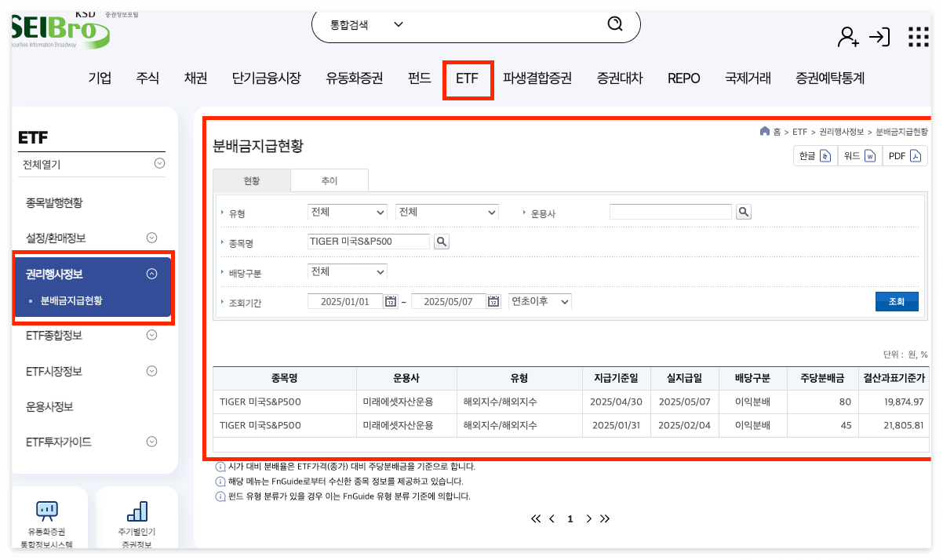Viewport: 943px width, 560px height.
Task: Expand ETF시장정보 sidebar section
Action: point(152,371)
